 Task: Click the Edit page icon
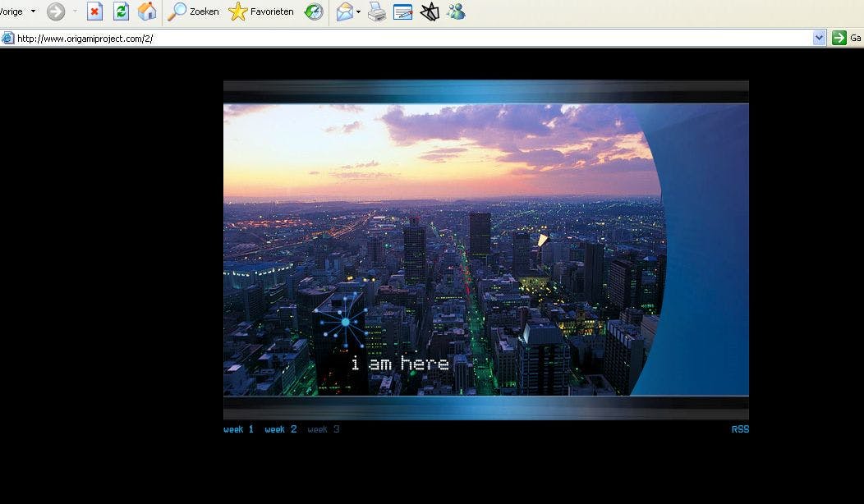point(402,11)
